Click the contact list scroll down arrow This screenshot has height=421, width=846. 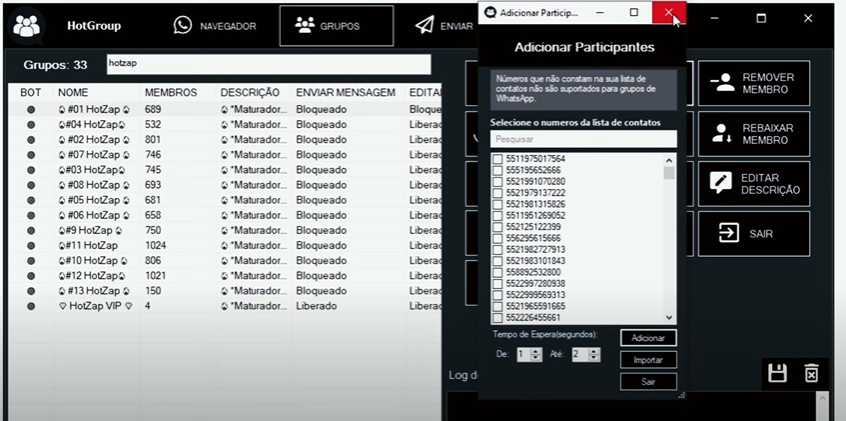(x=669, y=318)
